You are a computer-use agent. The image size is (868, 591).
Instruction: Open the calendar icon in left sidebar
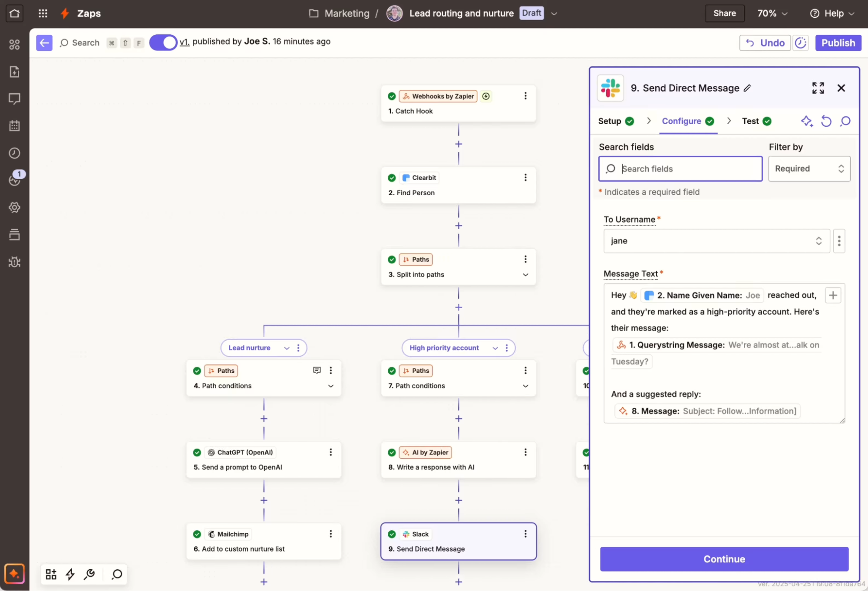tap(15, 126)
